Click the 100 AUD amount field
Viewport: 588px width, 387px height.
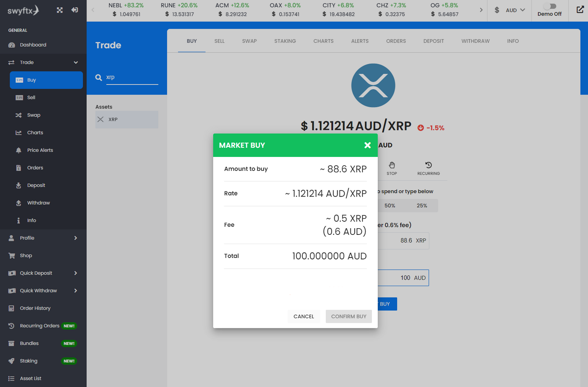(403, 278)
